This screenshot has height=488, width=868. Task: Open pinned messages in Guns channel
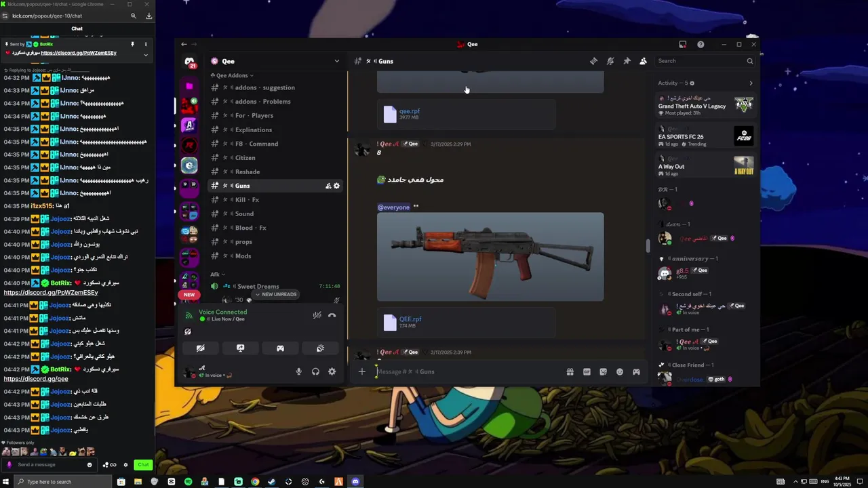pos(627,61)
